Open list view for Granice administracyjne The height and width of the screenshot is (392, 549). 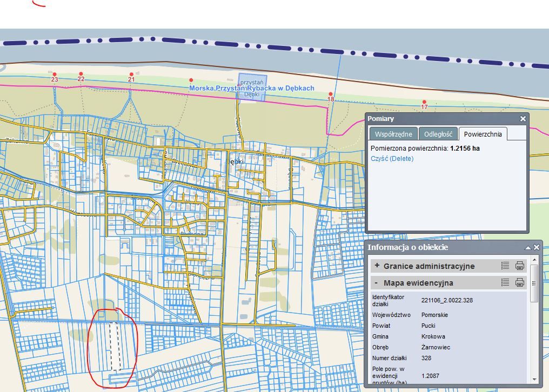[x=505, y=266]
